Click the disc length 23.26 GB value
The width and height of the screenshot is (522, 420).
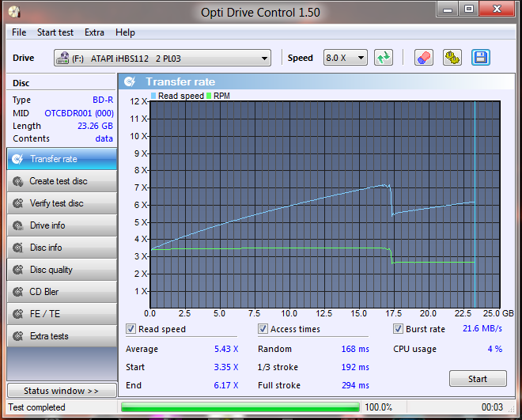(95, 126)
